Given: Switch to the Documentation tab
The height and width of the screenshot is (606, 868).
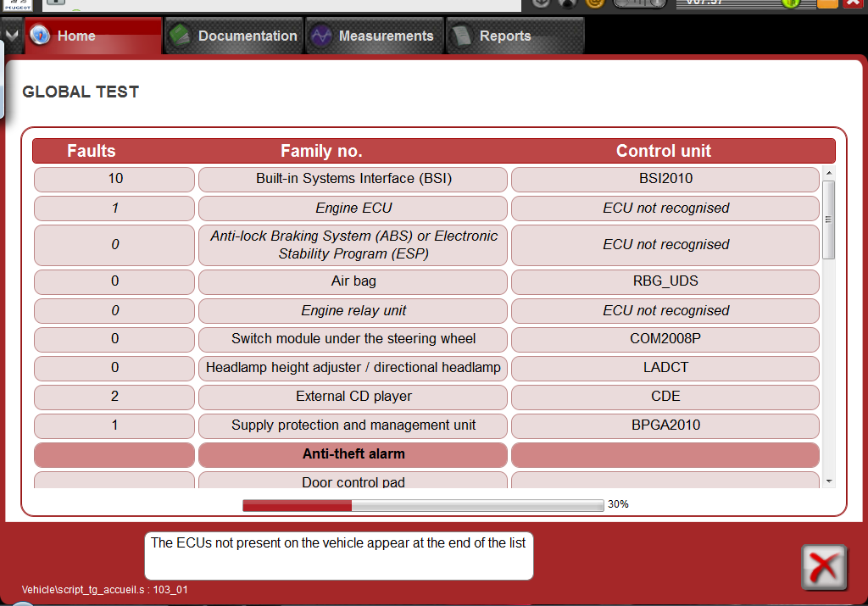Looking at the screenshot, I should (x=234, y=36).
